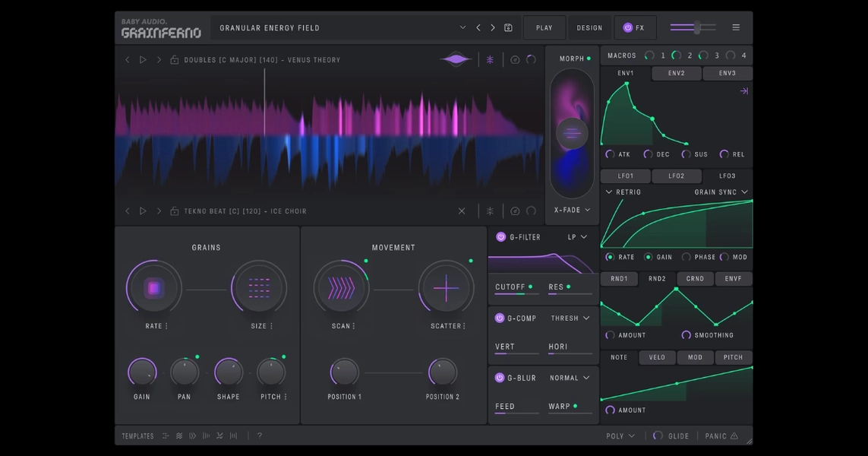Open the help question mark
The width and height of the screenshot is (868, 456).
pos(260,435)
